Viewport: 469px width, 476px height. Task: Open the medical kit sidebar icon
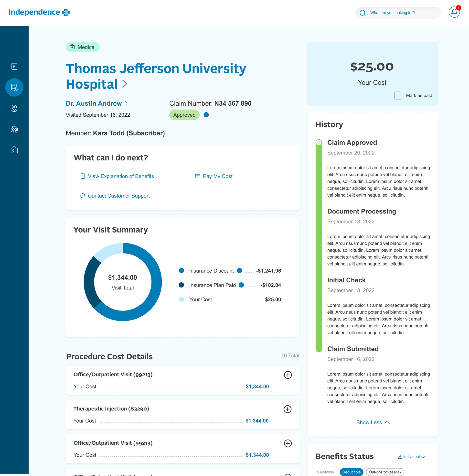(14, 150)
